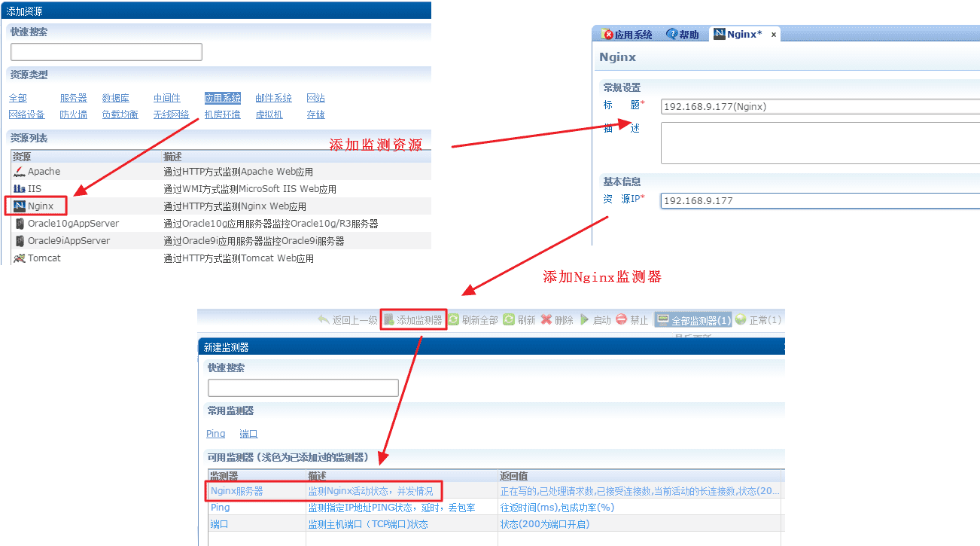Click the IIS resource name
This screenshot has width=980, height=546.
(x=35, y=189)
